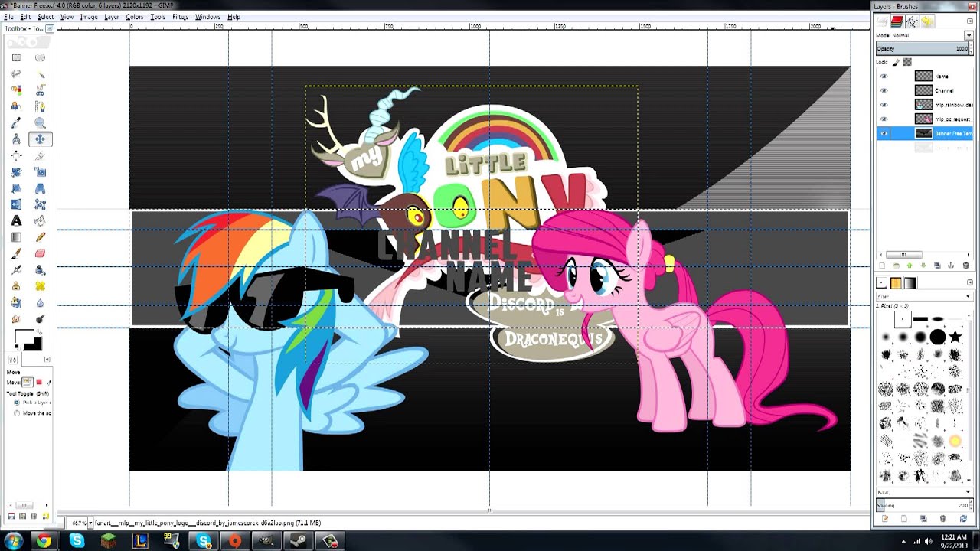Open Google Chrome from taskbar

pyautogui.click(x=44, y=541)
